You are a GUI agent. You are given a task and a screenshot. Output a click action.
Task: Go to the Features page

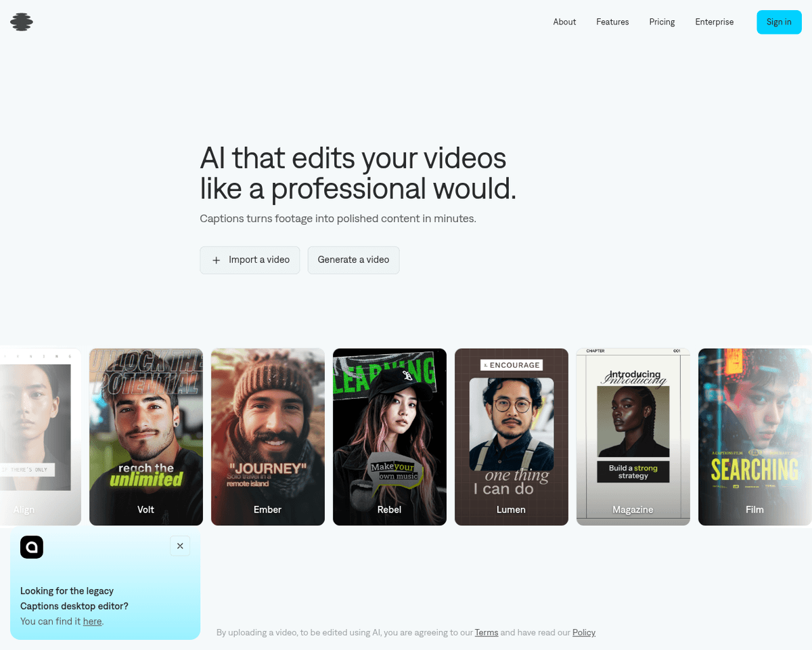(x=612, y=22)
